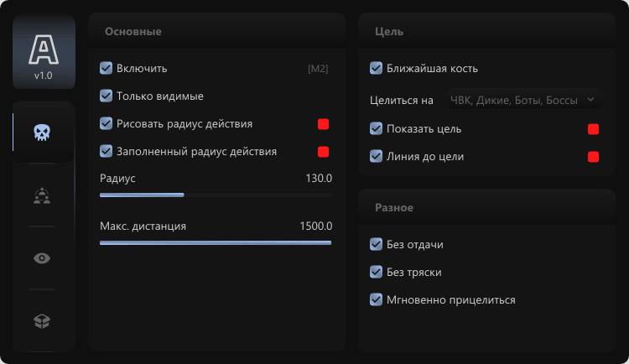The height and width of the screenshot is (364, 629).
Task: Pick color for Показать цель
Action: [x=593, y=129]
